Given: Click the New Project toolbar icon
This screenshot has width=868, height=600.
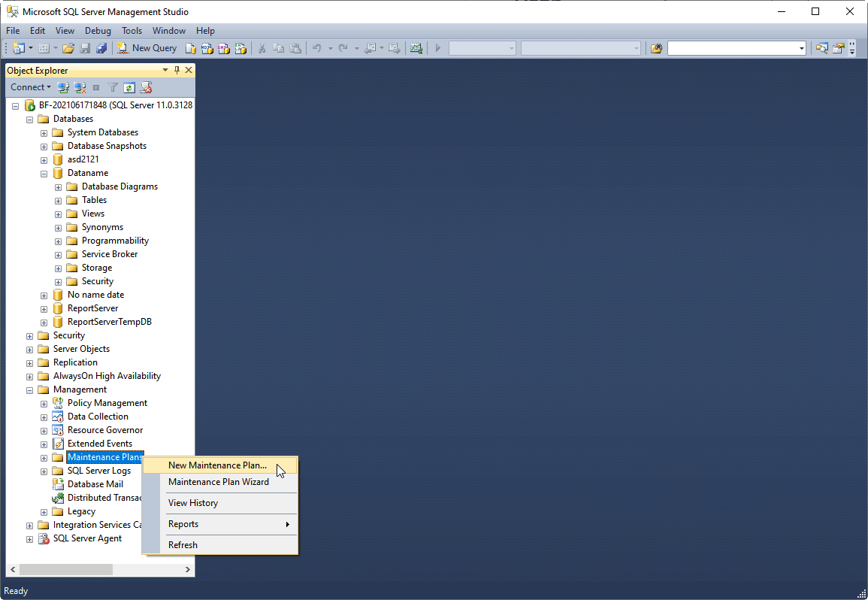Looking at the screenshot, I should tap(18, 48).
